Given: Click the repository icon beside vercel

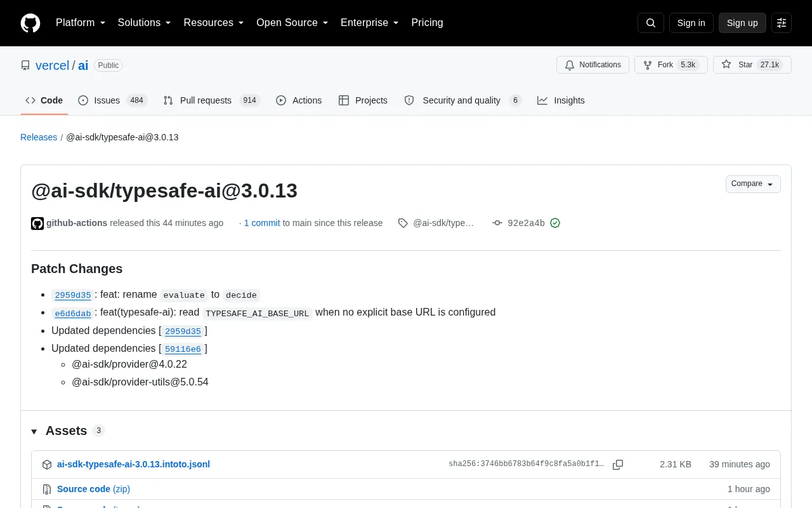Looking at the screenshot, I should point(25,65).
